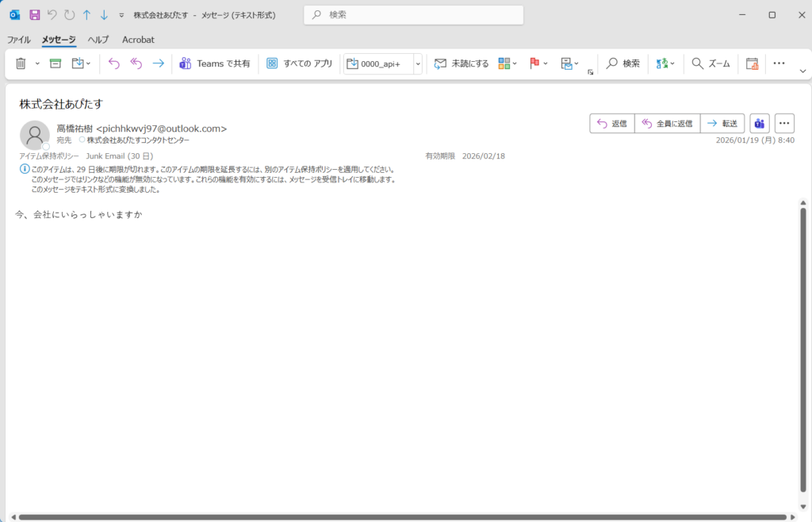Click the ズーム magnifier button
Image resolution: width=812 pixels, height=522 pixels.
click(x=710, y=63)
